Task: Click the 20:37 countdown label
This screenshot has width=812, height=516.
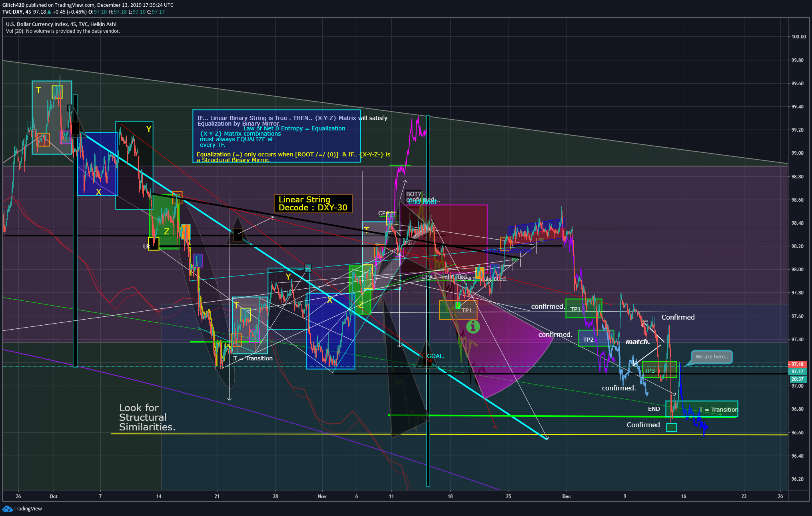Action: point(797,379)
